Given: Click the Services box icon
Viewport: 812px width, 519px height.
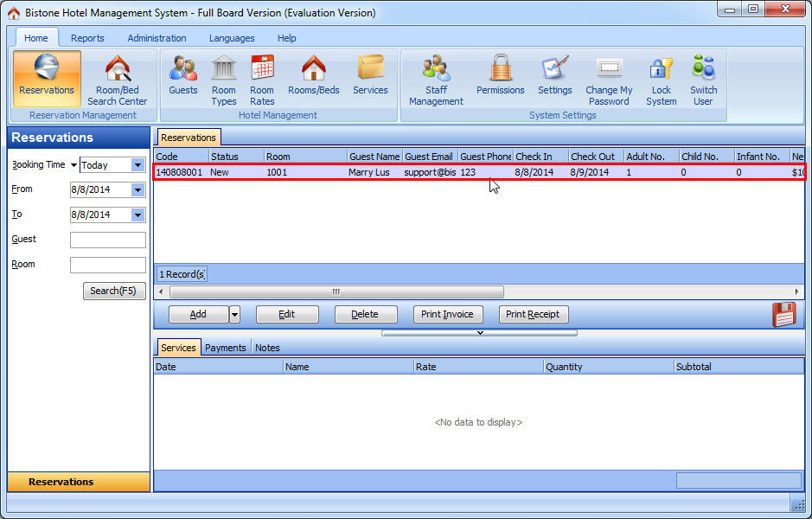Looking at the screenshot, I should (370, 76).
